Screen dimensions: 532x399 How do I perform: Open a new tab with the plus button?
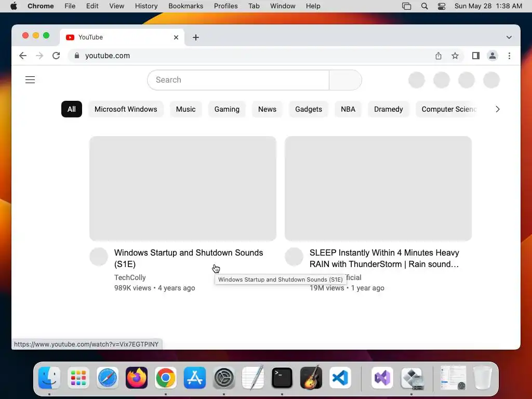pos(196,37)
